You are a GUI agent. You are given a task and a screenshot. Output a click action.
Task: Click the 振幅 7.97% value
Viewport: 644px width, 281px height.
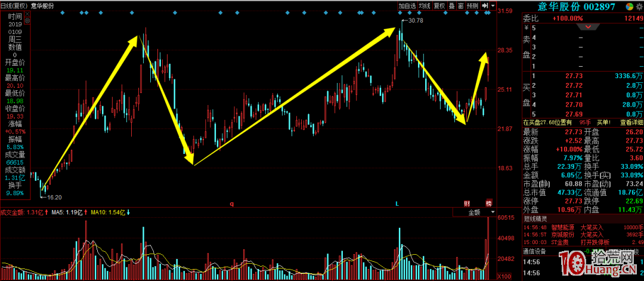point(572,158)
